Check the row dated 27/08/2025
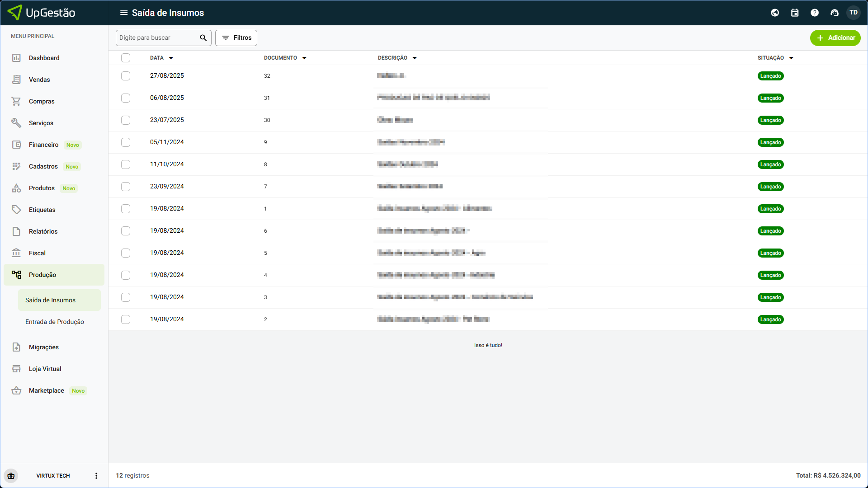868x488 pixels. [x=126, y=76]
